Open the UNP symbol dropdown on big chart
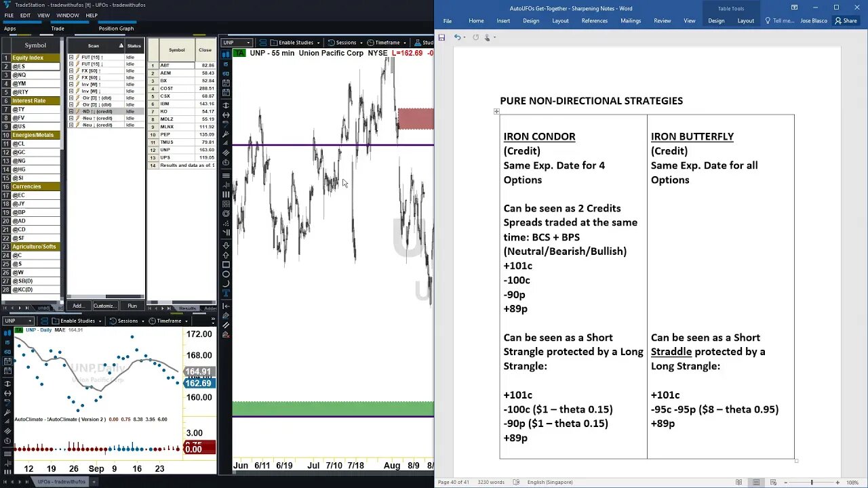The width and height of the screenshot is (868, 488). 248,43
